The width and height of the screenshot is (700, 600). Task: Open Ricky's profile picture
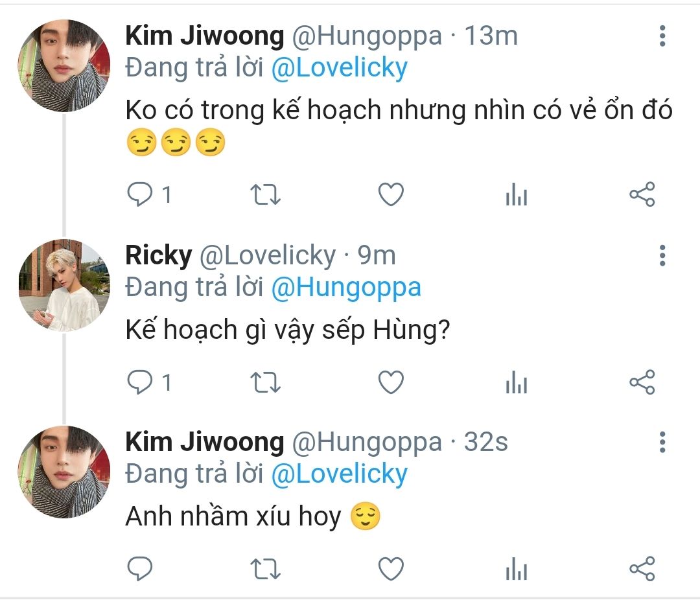(x=64, y=284)
